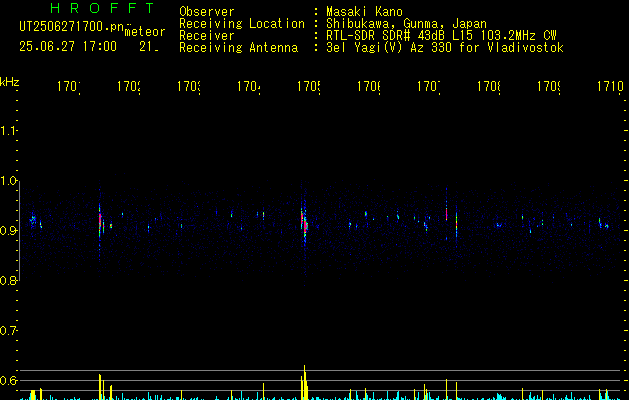
Task: Click the tallest yellow intensity peak near 1705
Action: coord(304,382)
